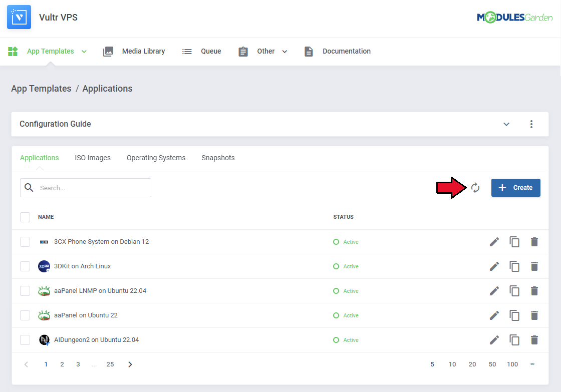The height and width of the screenshot is (392, 561).
Task: Delete aaPanel on Ubuntu 22
Action: coord(534,315)
